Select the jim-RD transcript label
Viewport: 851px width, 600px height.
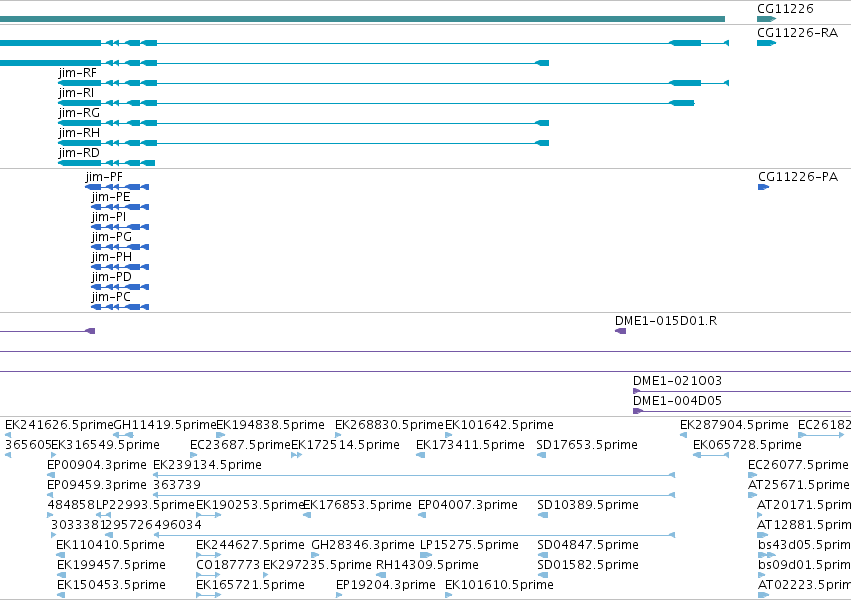point(79,153)
